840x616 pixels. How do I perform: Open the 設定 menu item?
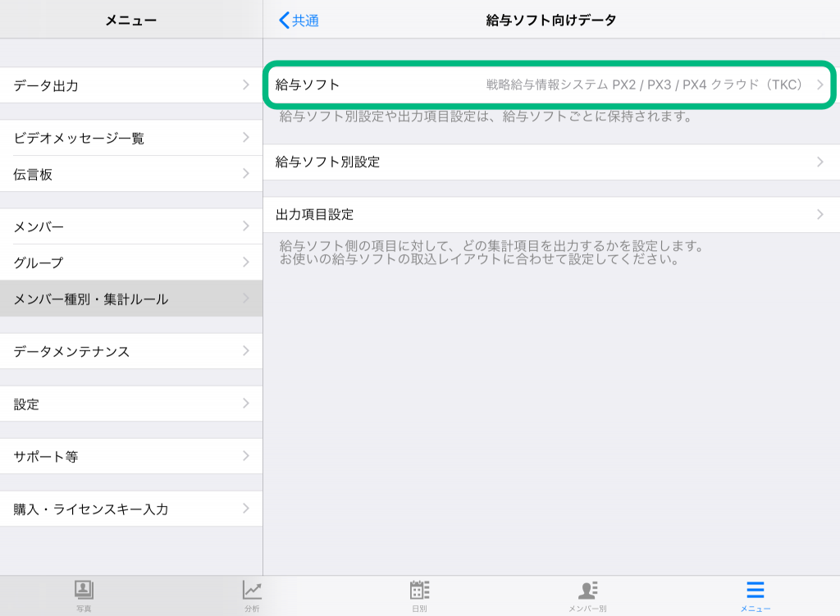(131, 404)
